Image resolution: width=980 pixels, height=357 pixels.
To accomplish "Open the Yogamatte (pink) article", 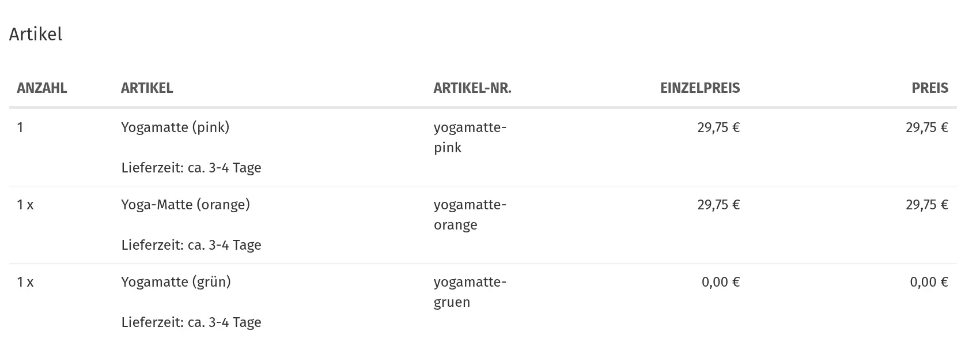I will (x=175, y=127).
